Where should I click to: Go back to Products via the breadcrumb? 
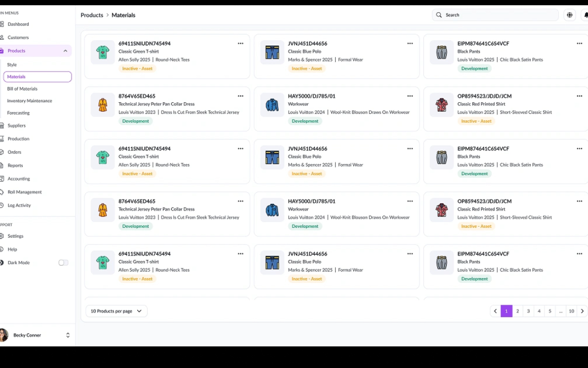click(92, 15)
